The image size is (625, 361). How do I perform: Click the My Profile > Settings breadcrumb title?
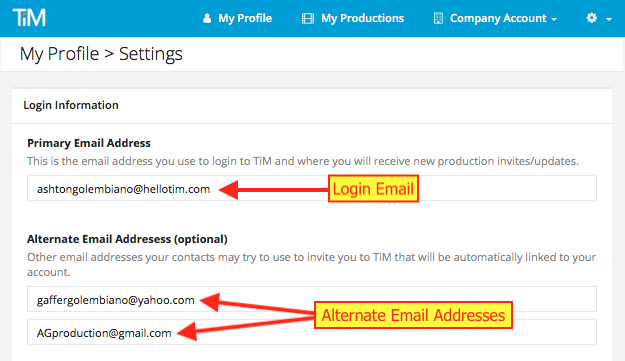pos(101,54)
